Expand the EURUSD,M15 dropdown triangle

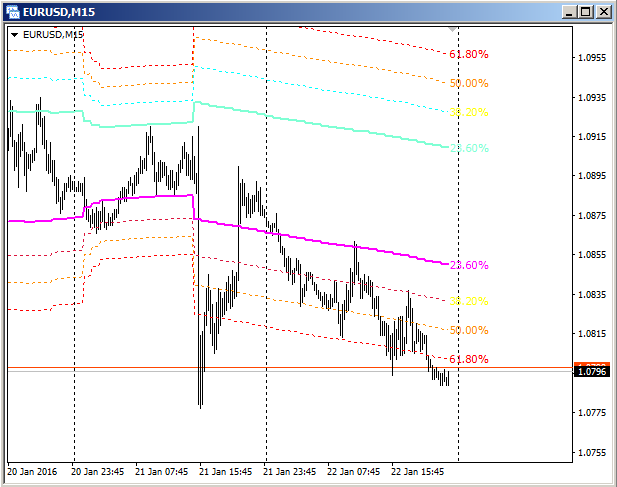[x=15, y=35]
